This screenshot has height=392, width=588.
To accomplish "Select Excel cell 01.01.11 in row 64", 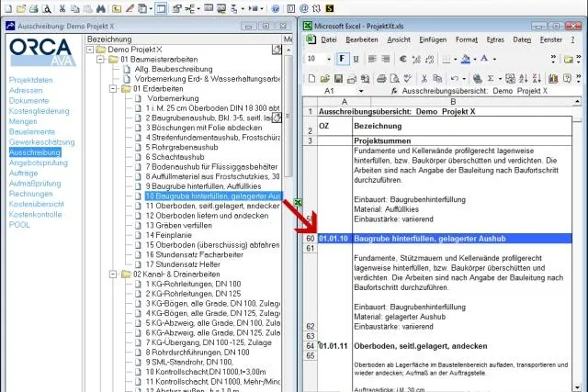I will pos(334,346).
